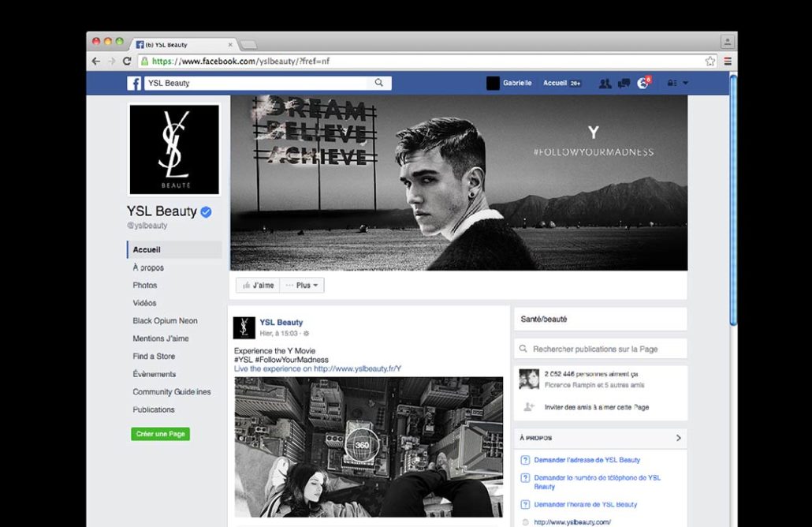Screen dimensions: 812x527
Task: Click the add-friend icon beside Inviter des amis
Action: tap(529, 407)
